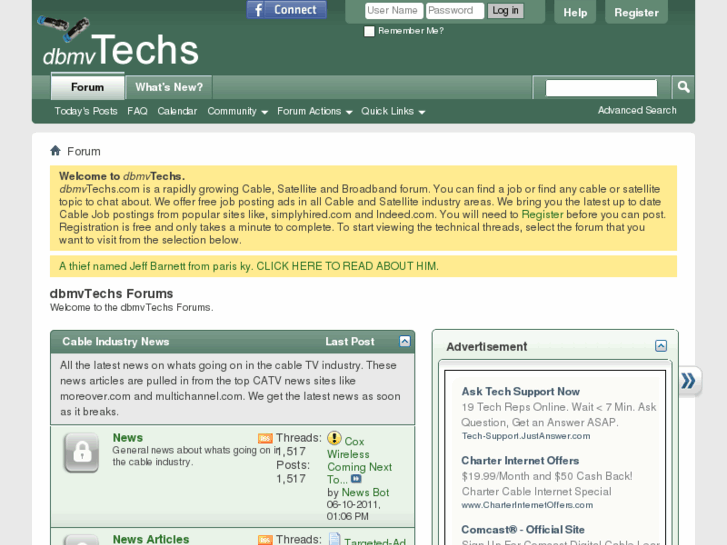
Task: Collapse the Cable Industry News category
Action: [x=404, y=341]
